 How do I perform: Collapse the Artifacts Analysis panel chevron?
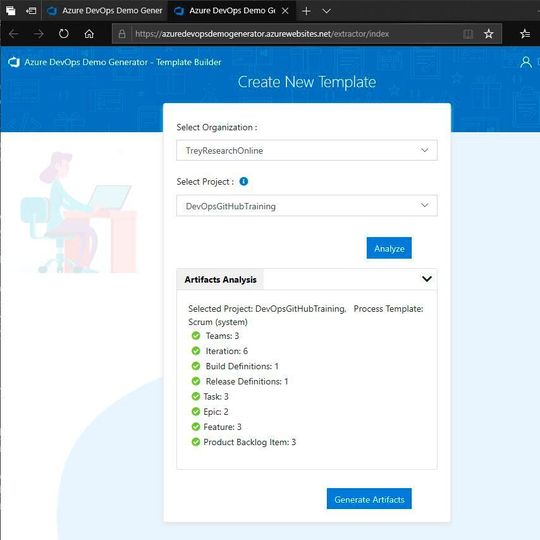(426, 279)
